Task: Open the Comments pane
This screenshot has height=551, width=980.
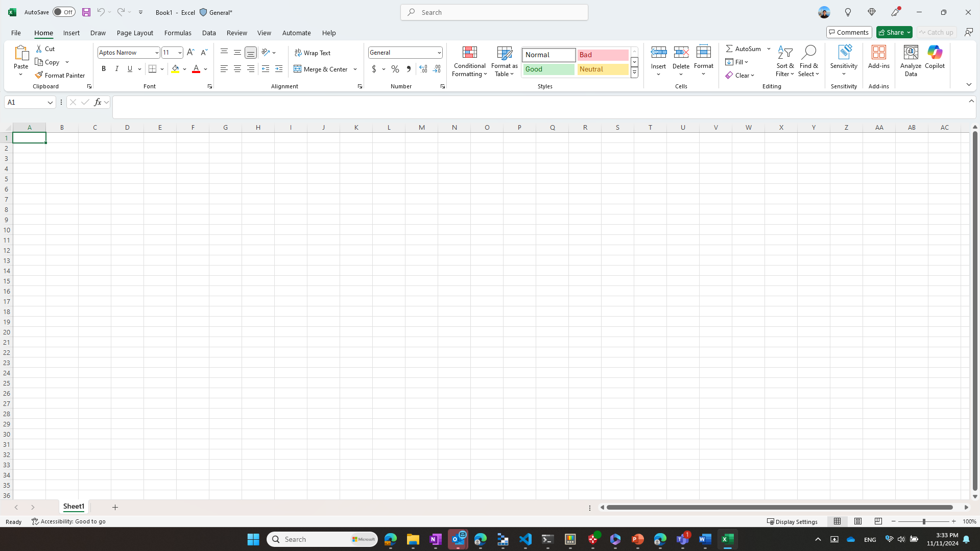Action: click(x=849, y=32)
